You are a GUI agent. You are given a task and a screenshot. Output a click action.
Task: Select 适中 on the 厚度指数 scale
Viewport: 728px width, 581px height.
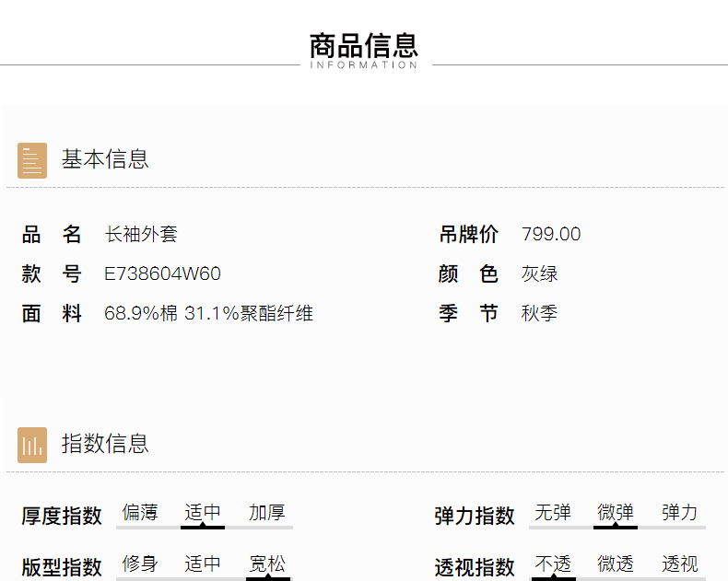tap(203, 514)
